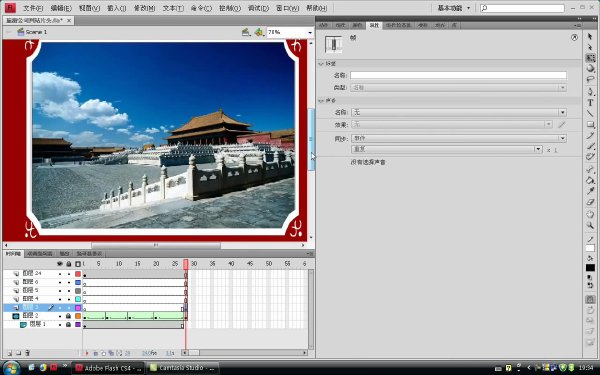Click the Scene 1 breadcrumb link
Screen dimensions: 600x375
pyautogui.click(x=36, y=32)
